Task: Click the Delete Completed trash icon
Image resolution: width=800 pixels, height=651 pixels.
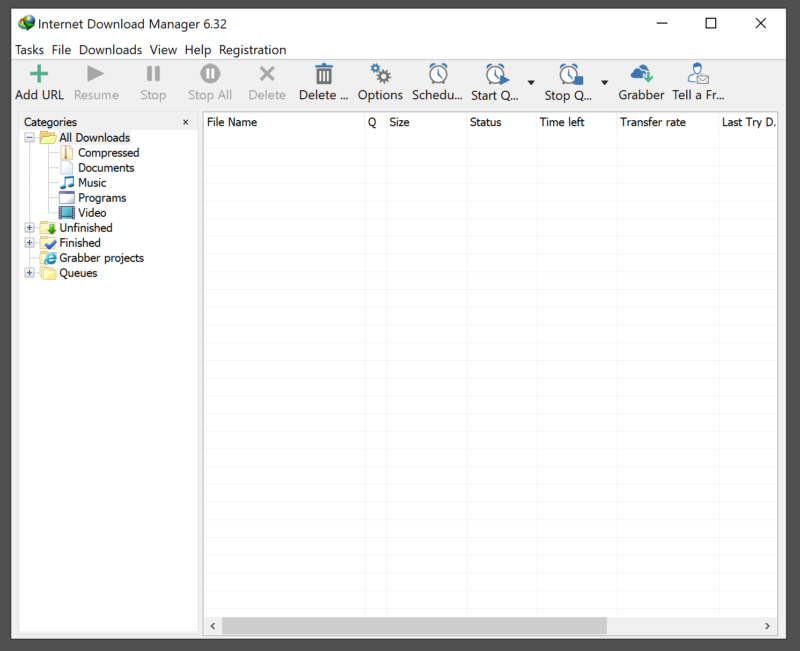Action: click(x=324, y=74)
